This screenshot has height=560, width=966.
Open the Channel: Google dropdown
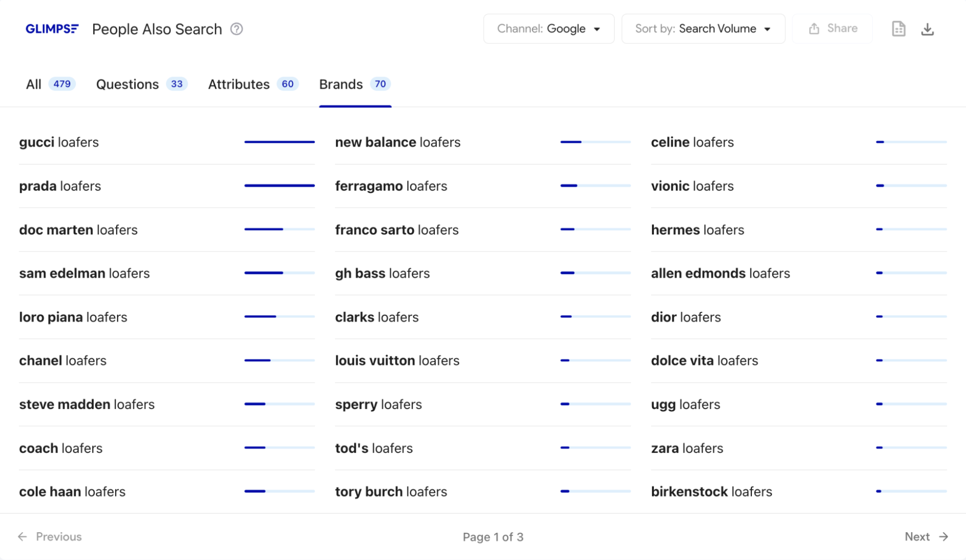[x=549, y=29]
